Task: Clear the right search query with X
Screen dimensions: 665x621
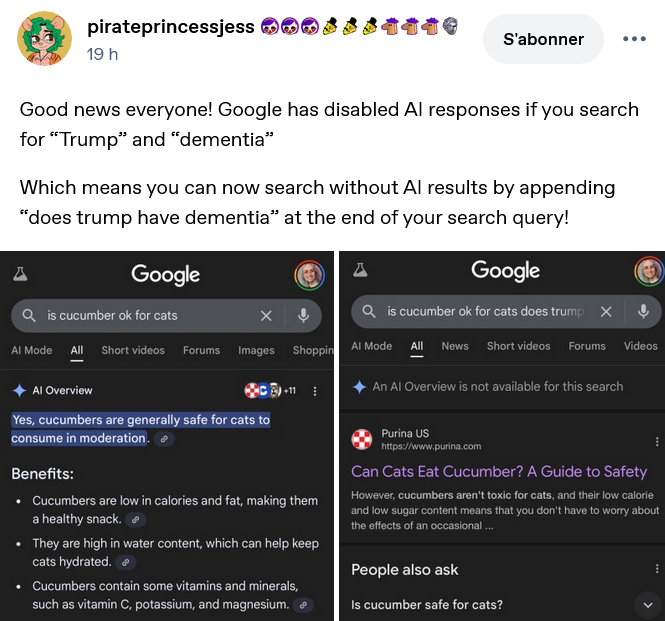Action: tap(606, 311)
